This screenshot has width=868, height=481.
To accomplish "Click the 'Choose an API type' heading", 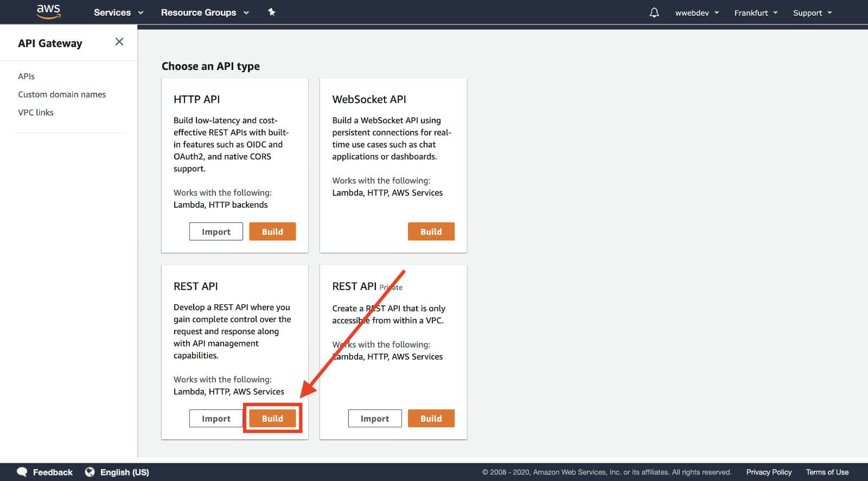I will (210, 66).
